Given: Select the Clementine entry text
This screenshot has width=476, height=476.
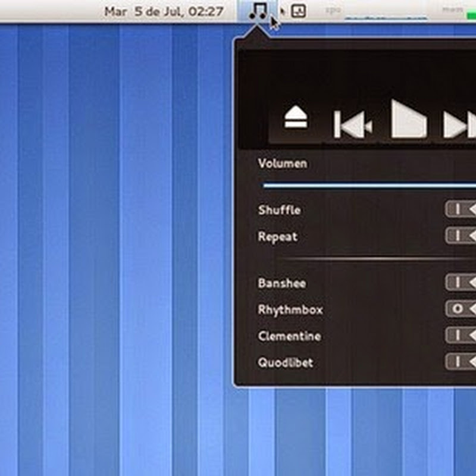Looking at the screenshot, I should point(289,336).
